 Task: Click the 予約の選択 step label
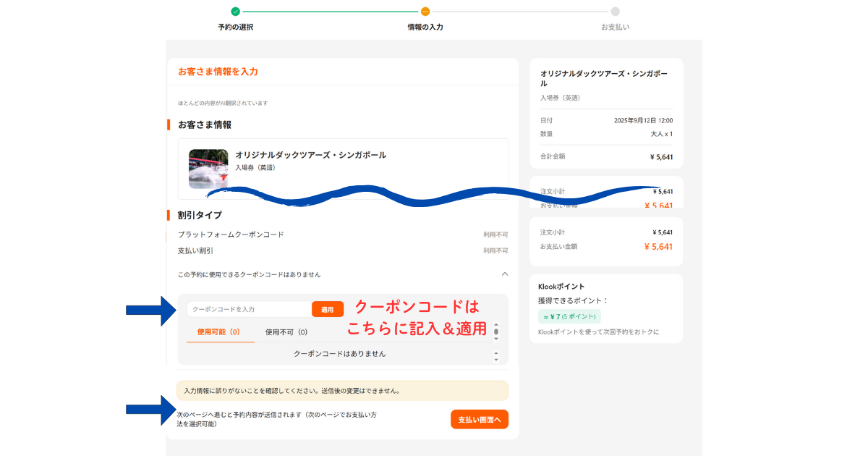click(236, 28)
